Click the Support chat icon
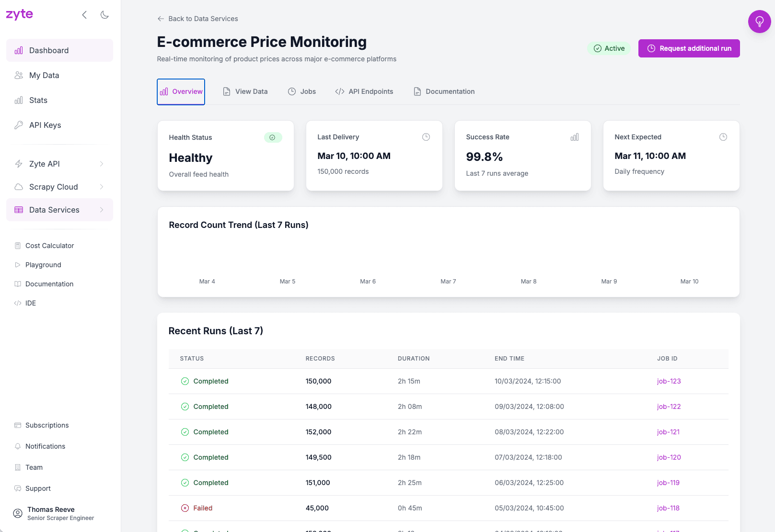 point(18,488)
